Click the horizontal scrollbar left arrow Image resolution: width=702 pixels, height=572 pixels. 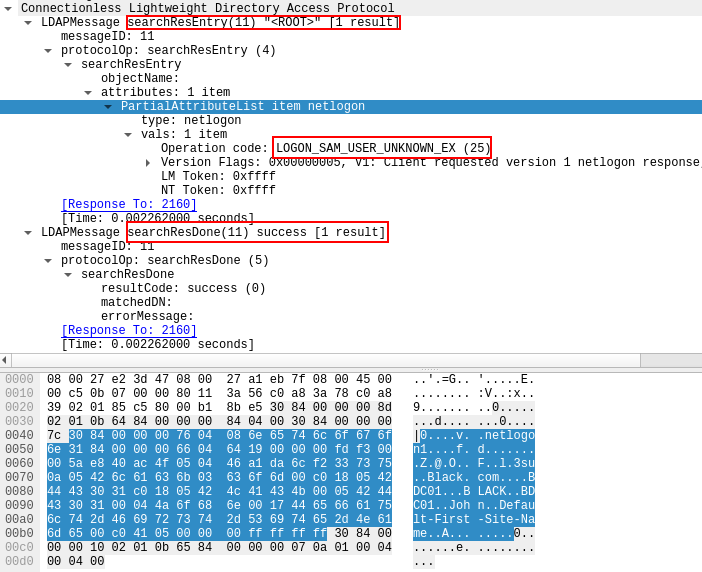coord(5,360)
